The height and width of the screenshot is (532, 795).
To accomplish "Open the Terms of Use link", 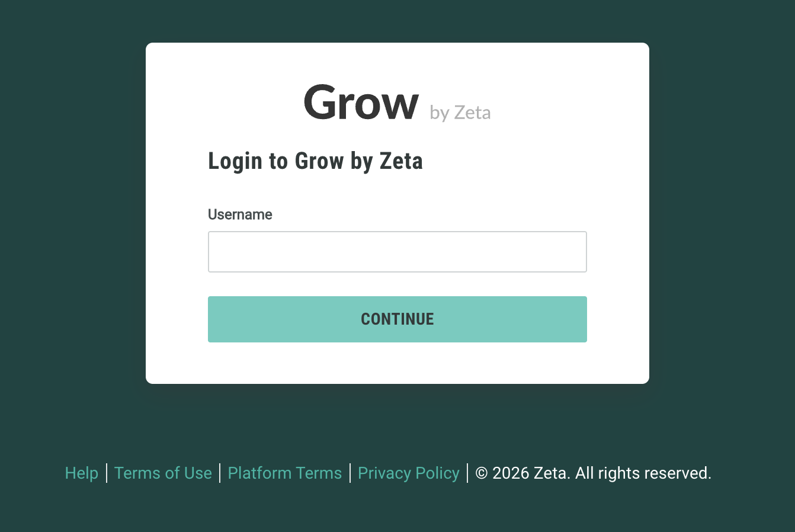I will point(163,473).
